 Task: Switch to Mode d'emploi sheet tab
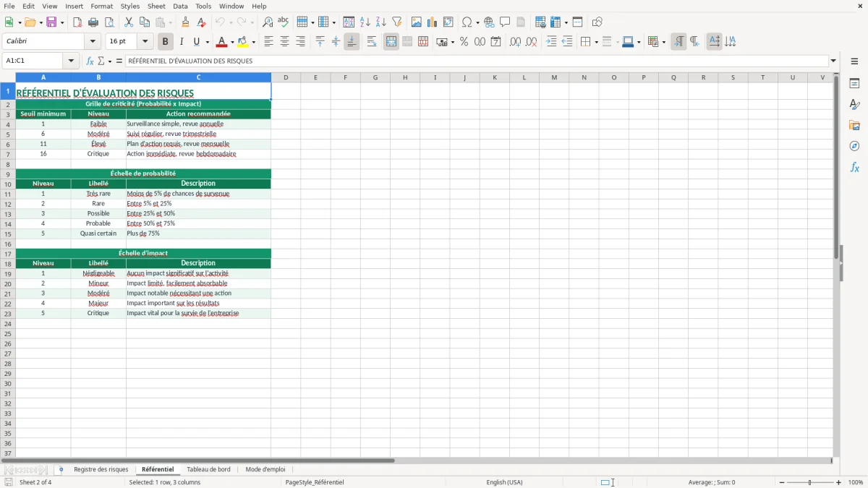(265, 469)
